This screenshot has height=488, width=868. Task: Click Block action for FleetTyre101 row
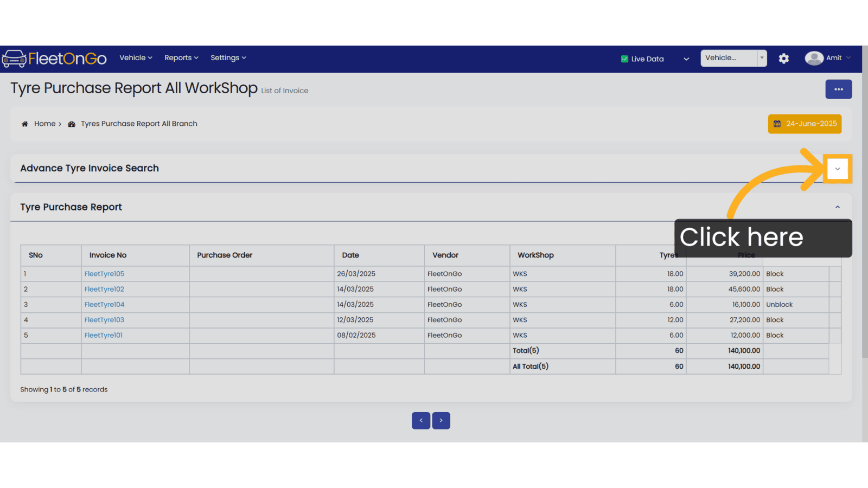[x=775, y=335]
